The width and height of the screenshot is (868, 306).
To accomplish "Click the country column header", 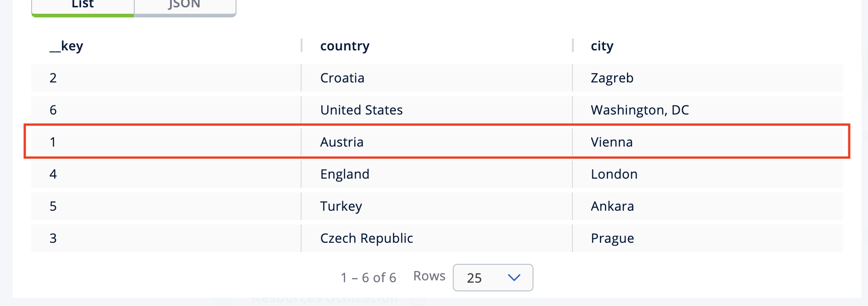I will point(345,46).
